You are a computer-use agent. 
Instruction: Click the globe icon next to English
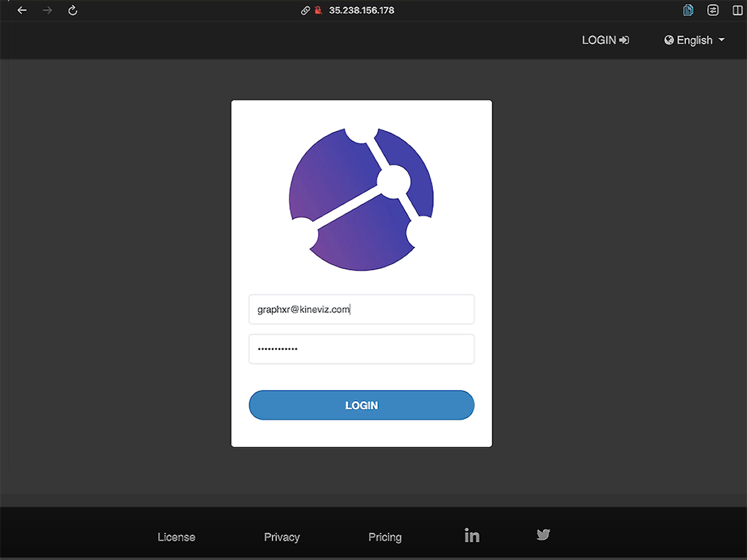[669, 40]
